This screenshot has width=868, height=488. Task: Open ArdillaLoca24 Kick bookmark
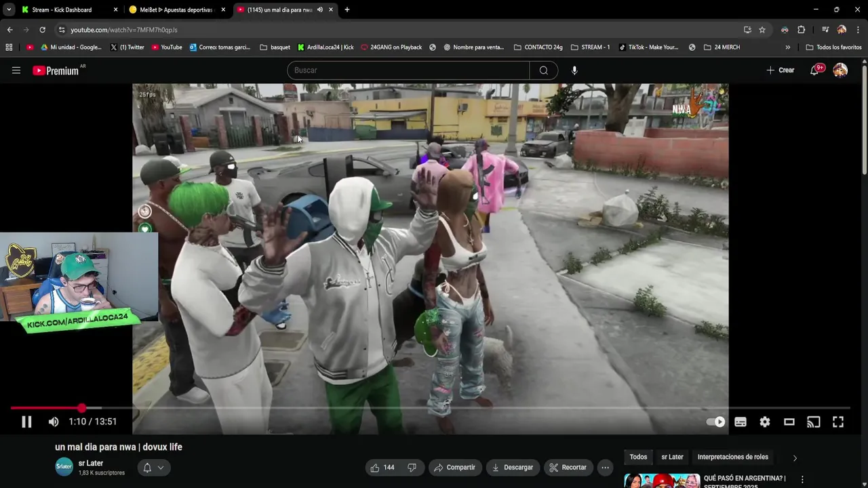[325, 47]
